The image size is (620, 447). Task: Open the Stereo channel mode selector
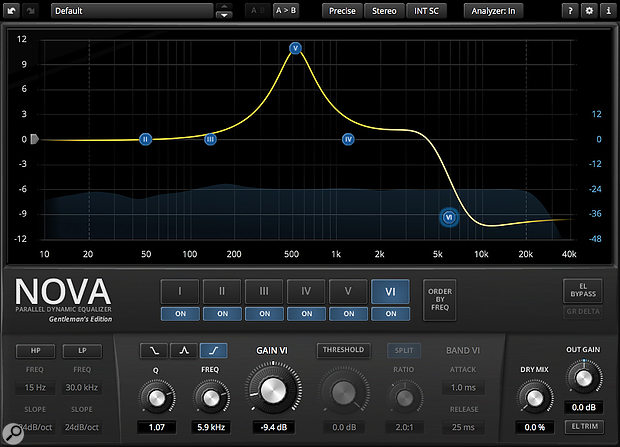click(x=384, y=11)
